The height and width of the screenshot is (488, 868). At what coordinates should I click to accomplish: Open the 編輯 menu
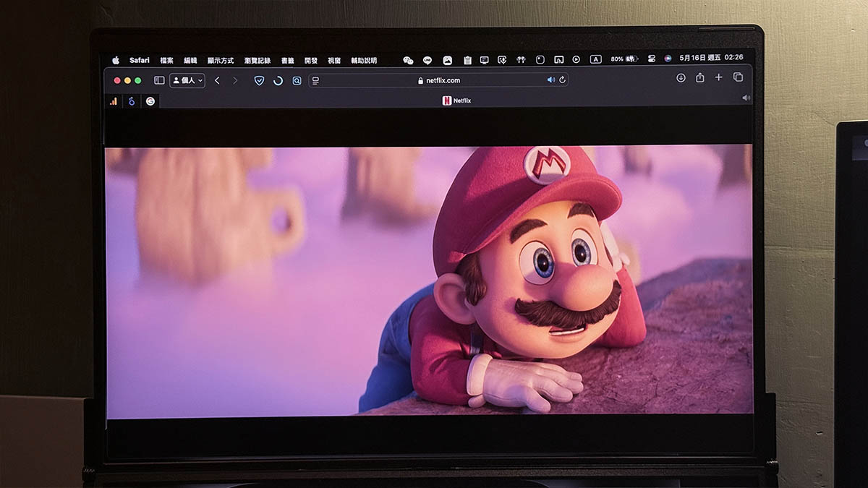tap(190, 61)
